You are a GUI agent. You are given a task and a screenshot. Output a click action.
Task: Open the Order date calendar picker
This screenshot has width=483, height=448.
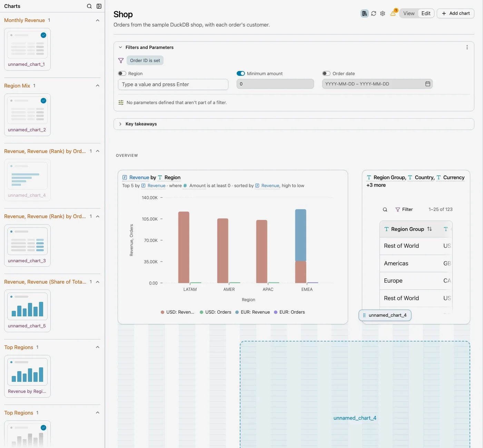coord(428,84)
